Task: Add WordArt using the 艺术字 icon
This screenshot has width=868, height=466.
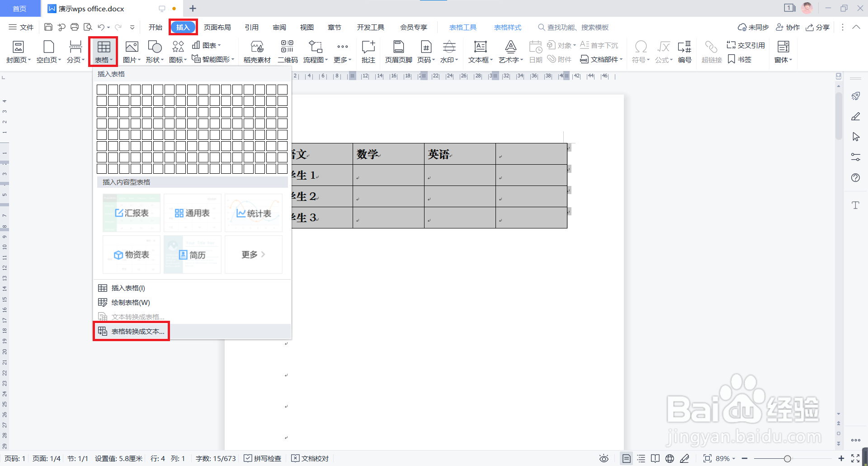Action: (x=510, y=51)
